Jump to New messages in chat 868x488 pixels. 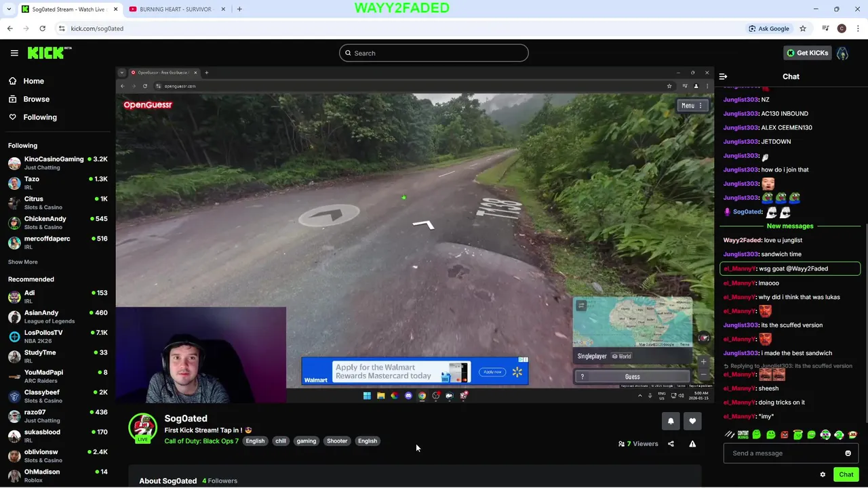[x=790, y=226]
